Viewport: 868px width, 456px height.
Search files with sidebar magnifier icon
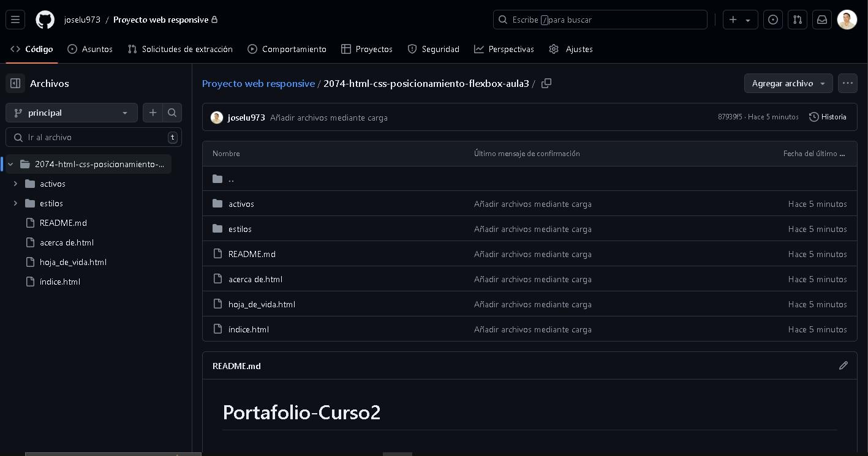click(x=172, y=113)
